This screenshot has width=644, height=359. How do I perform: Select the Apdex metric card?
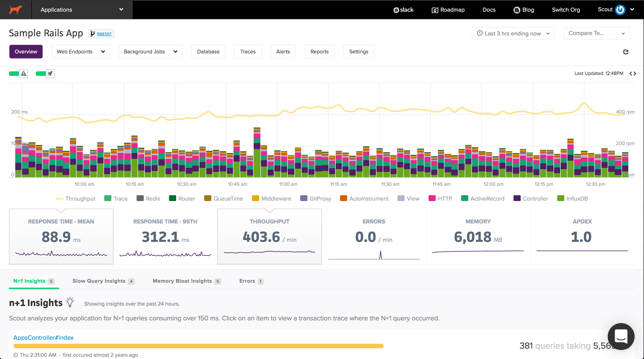pos(582,236)
